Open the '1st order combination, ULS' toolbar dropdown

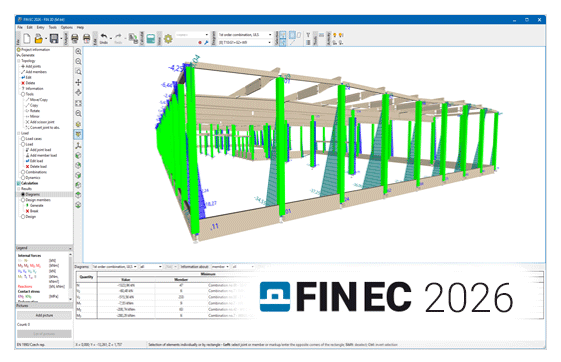[x=245, y=35]
